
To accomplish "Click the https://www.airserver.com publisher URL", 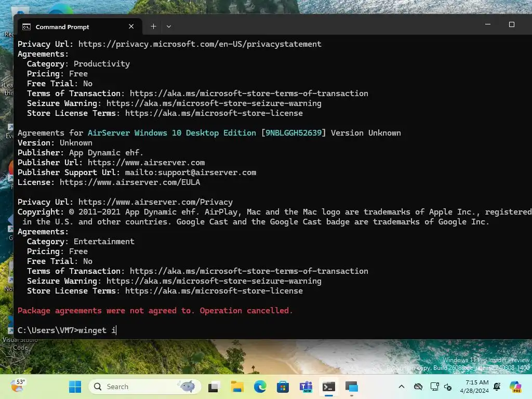I will coord(146,163).
